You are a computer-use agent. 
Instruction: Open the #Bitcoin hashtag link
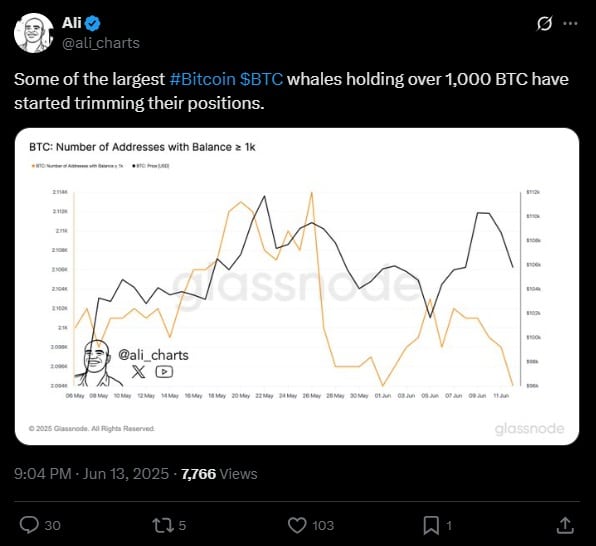click(203, 79)
